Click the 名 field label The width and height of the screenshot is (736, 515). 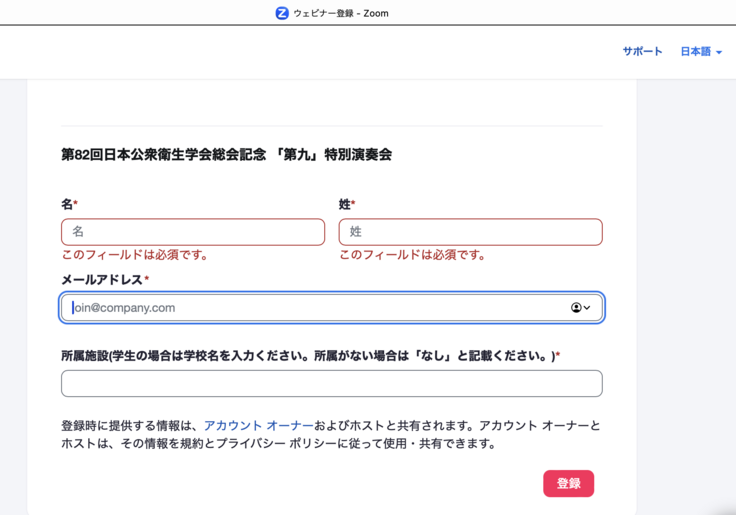click(x=67, y=204)
